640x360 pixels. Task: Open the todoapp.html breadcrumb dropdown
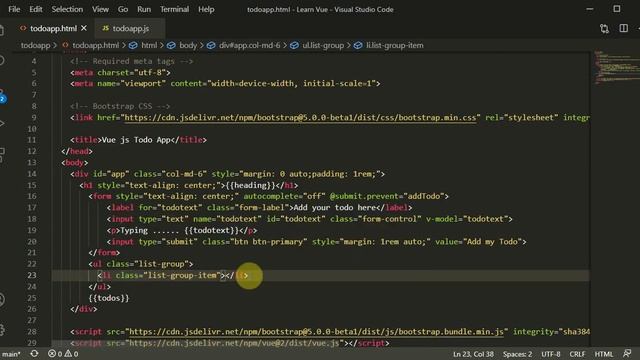click(96, 45)
